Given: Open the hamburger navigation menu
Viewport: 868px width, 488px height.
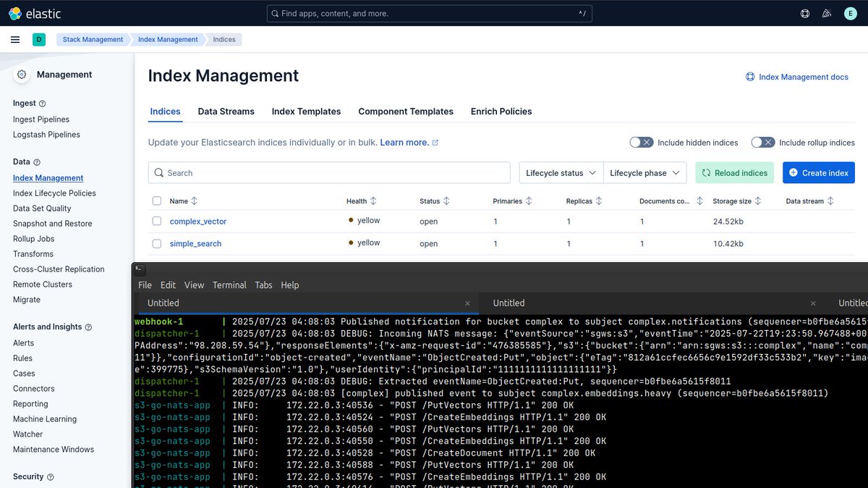Looking at the screenshot, I should click(x=15, y=39).
